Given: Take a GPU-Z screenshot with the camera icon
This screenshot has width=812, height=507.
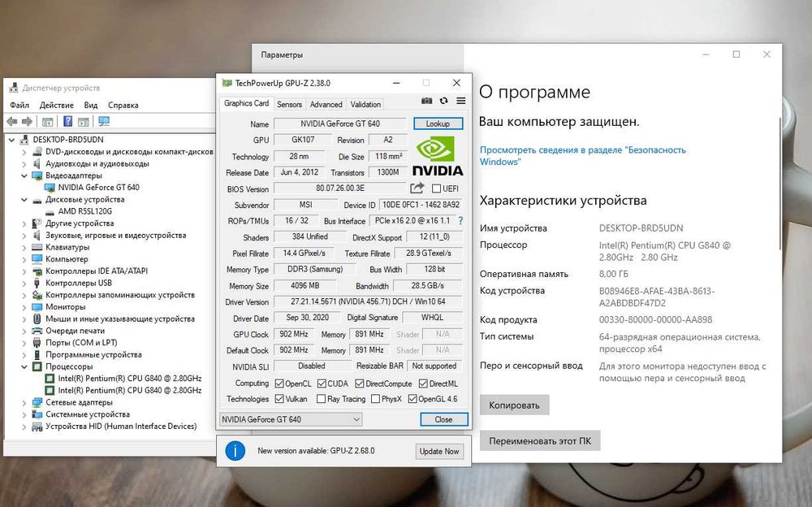Looking at the screenshot, I should tap(427, 101).
